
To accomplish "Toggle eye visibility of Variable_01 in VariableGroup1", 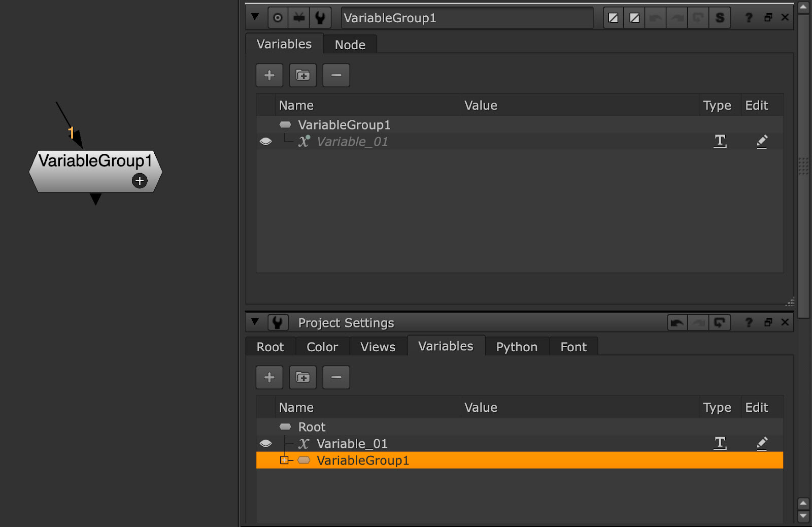I will pyautogui.click(x=266, y=142).
